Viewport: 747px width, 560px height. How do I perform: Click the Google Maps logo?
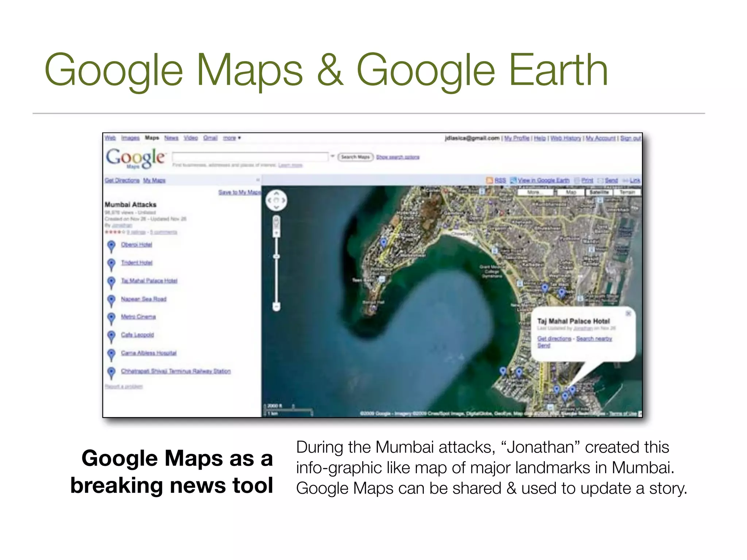[x=136, y=159]
